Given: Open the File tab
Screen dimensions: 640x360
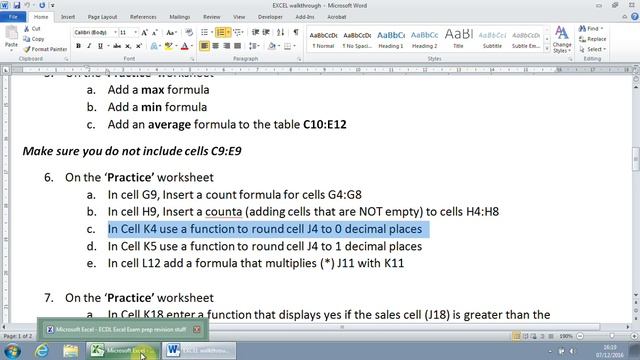Looking at the screenshot, I should point(13,17).
